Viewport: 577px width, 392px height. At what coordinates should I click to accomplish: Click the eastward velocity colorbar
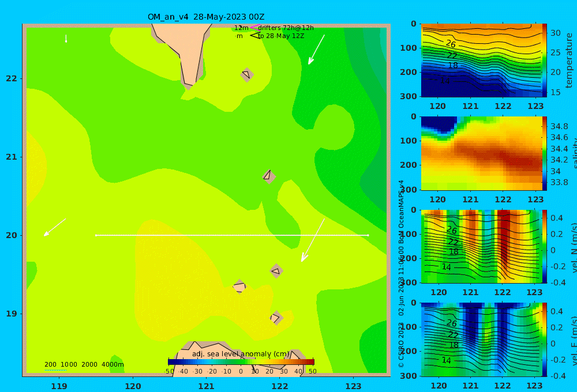point(545,340)
